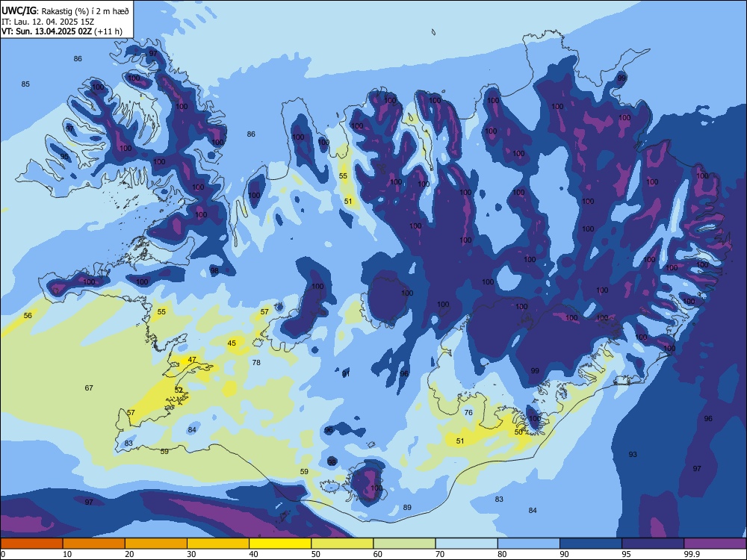The width and height of the screenshot is (747, 560).
Task: Select the medium blue 80–90 legend swatch
Action: coord(529,544)
